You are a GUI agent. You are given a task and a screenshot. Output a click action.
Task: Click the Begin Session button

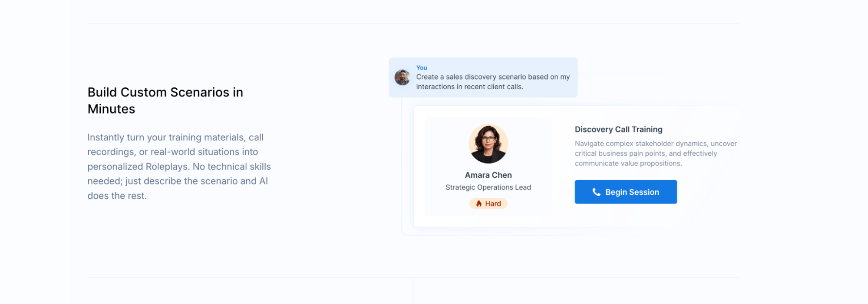point(626,192)
